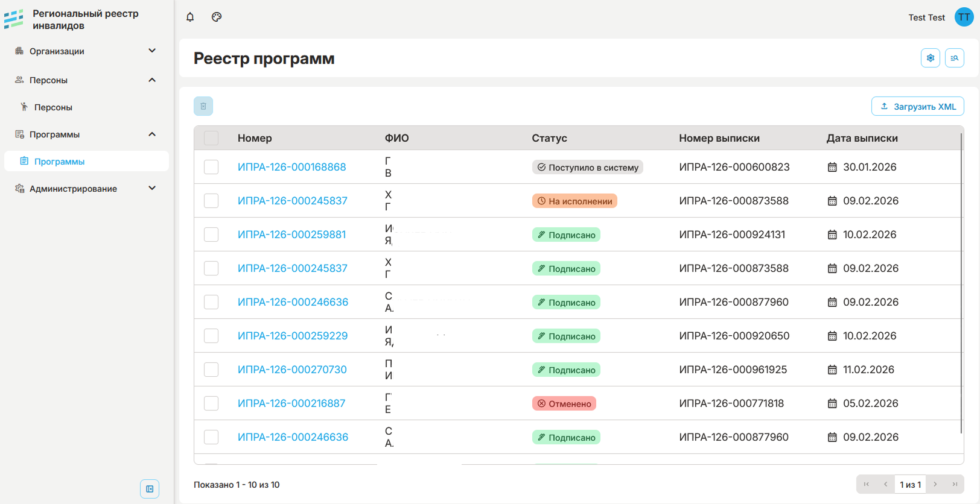This screenshot has height=504, width=980.
Task: Open the theme palette icon
Action: 217,17
